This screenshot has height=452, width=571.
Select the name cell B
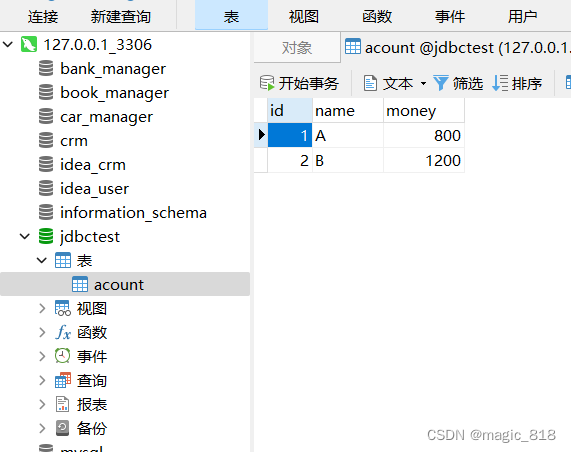(348, 160)
